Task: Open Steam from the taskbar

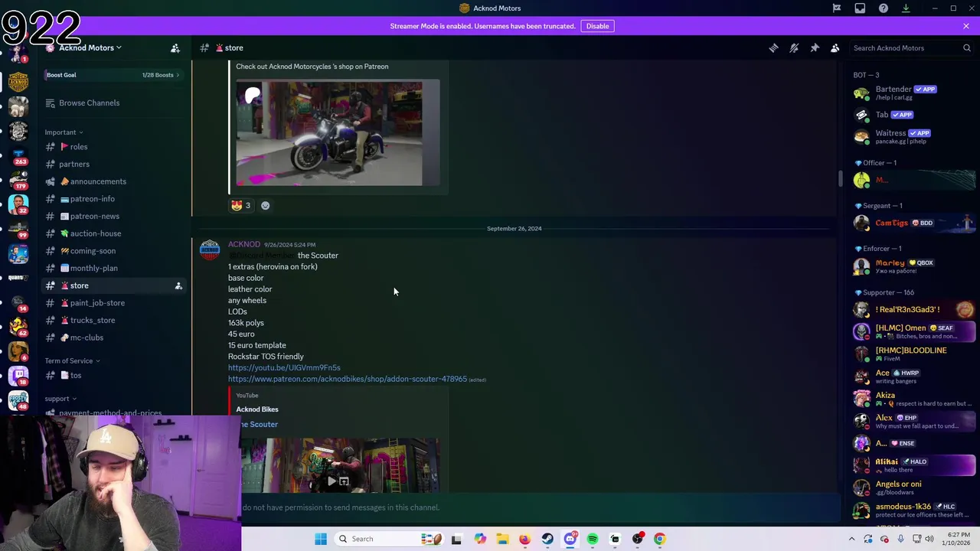Action: pos(547,539)
